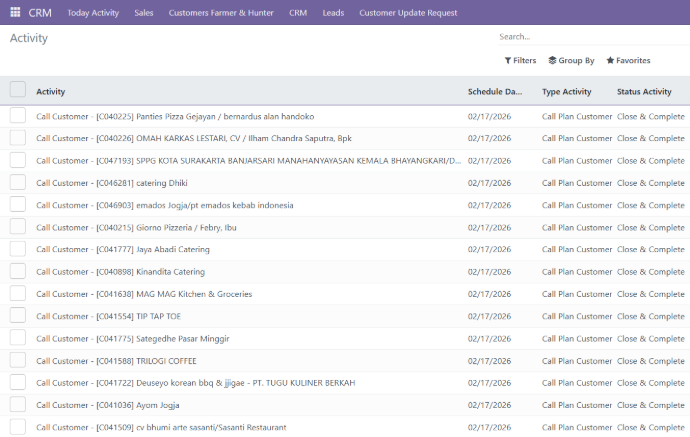Sort by the Schedule Date column header
Viewport: 690px width, 437px height.
pyautogui.click(x=494, y=92)
